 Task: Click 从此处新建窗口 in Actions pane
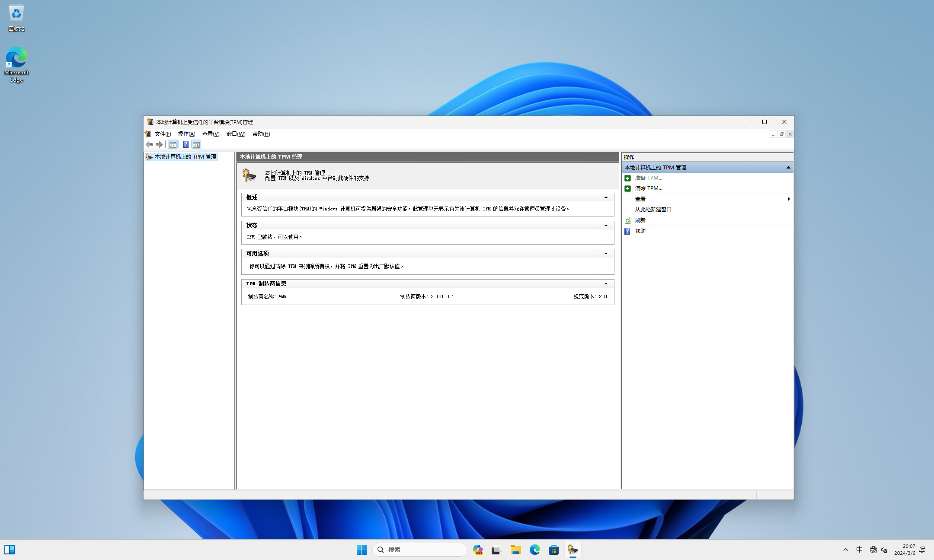[x=653, y=210]
